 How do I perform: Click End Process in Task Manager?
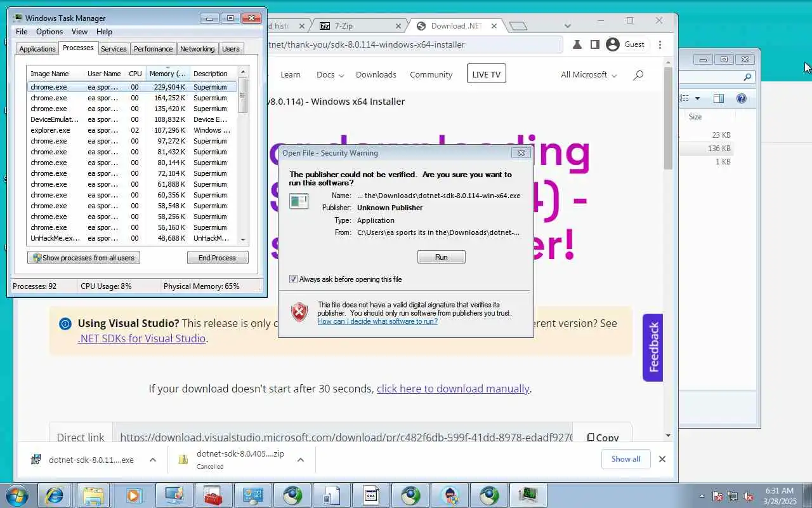[218, 258]
